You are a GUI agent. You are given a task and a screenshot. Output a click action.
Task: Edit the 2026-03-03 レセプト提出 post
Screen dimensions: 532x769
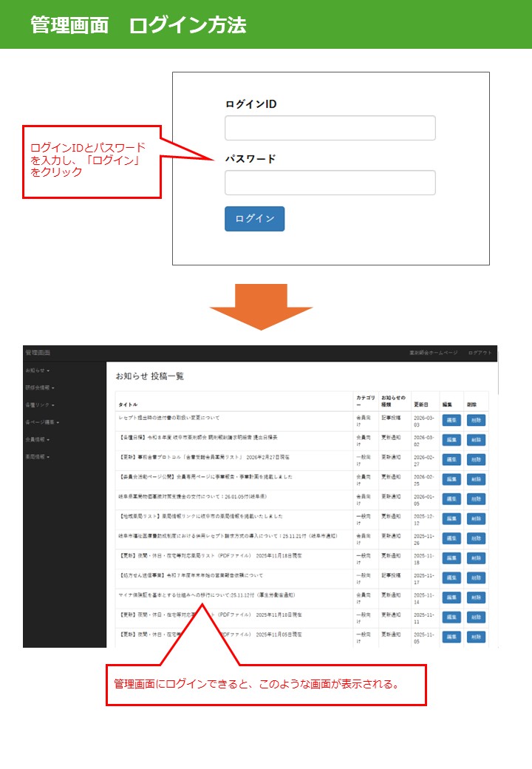[x=451, y=420]
